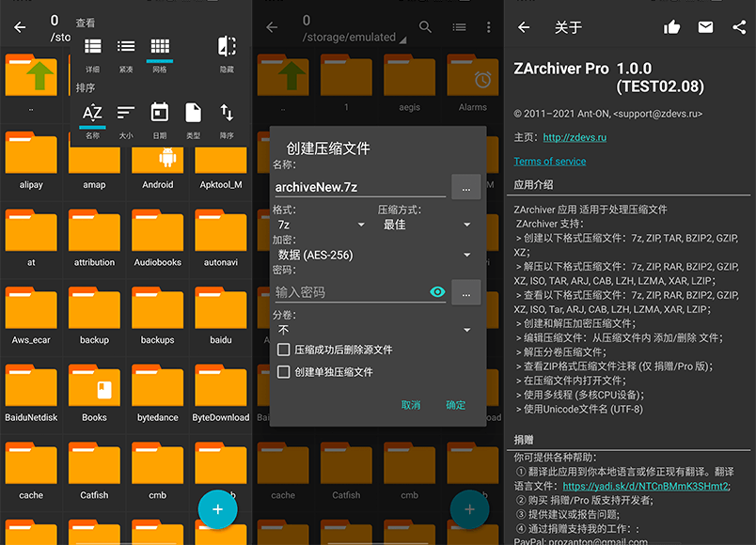Select the compact list view icon
756x545 pixels.
[126, 47]
